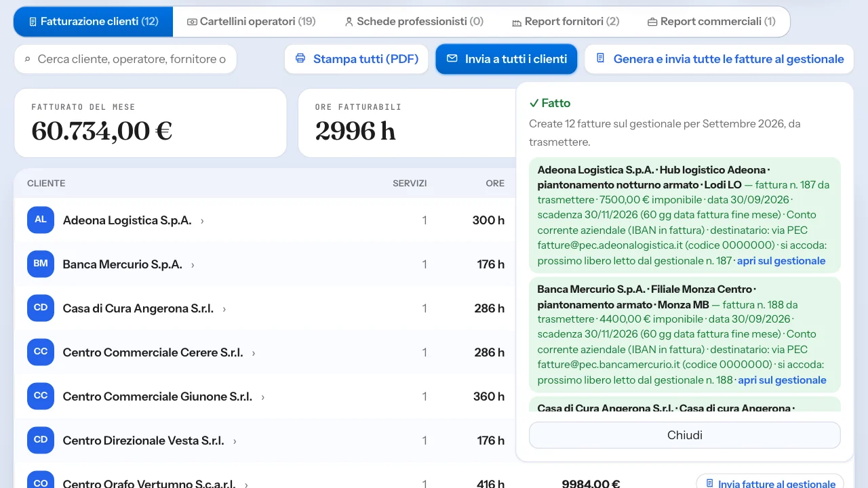Expand Centro Commerciale Cerere S.r.l. chevron

254,353
